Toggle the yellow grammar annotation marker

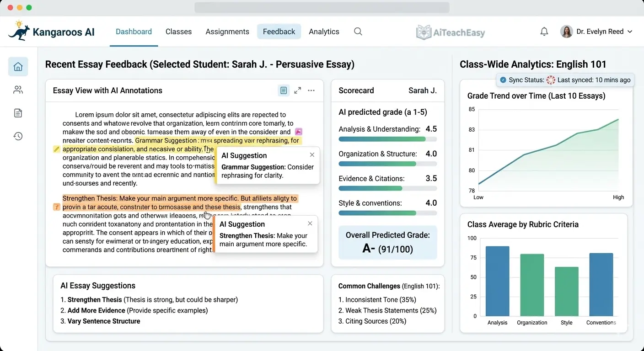[x=56, y=149]
